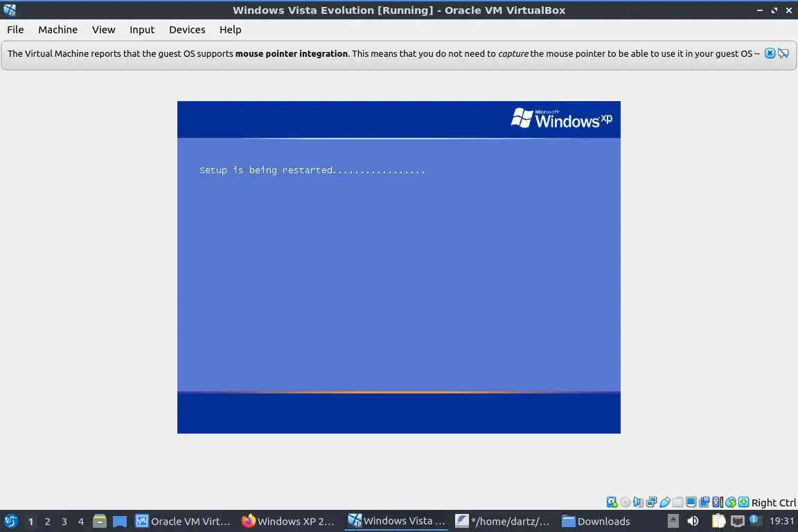
Task: Click the network adapters status icon
Action: pos(651,502)
